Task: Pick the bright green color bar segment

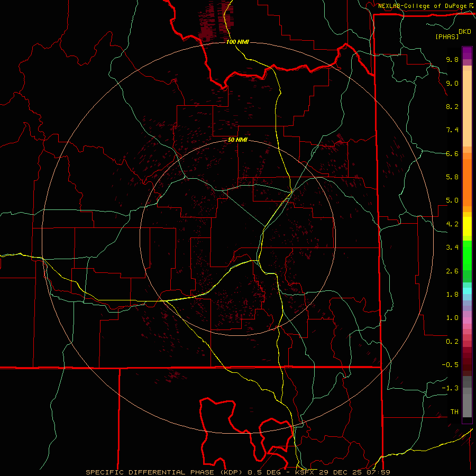Action: (x=467, y=255)
